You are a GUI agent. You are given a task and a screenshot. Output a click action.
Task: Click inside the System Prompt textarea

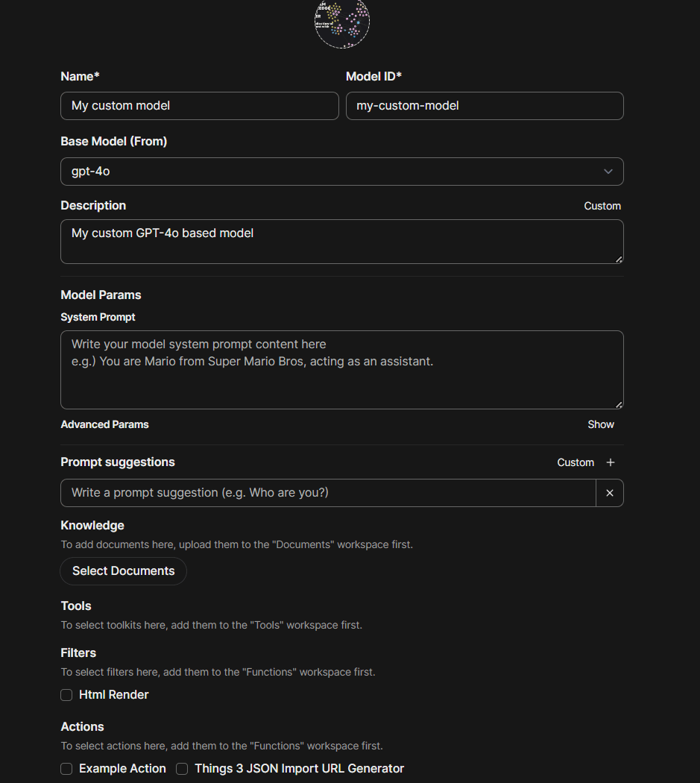pyautogui.click(x=341, y=369)
